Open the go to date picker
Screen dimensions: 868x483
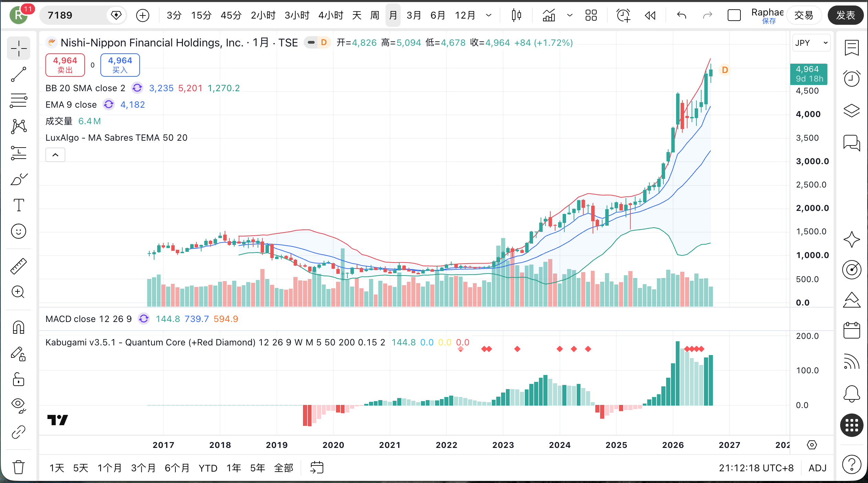[x=316, y=468]
